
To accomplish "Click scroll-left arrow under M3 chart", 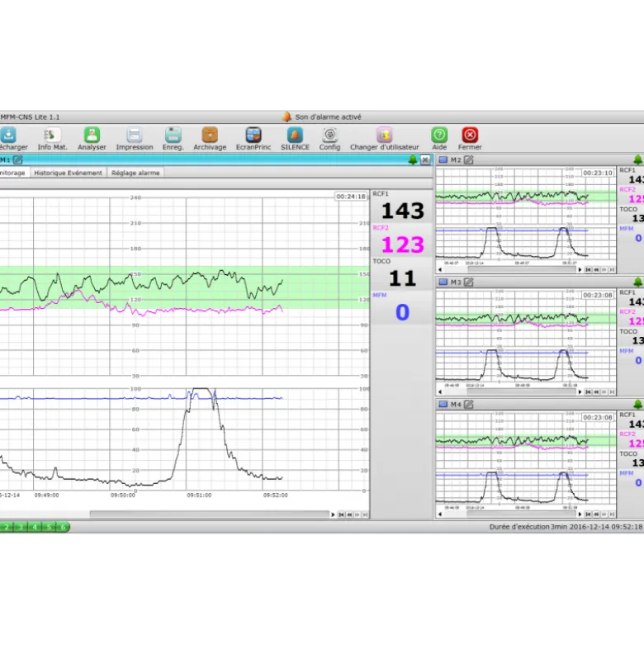I will [x=440, y=392].
